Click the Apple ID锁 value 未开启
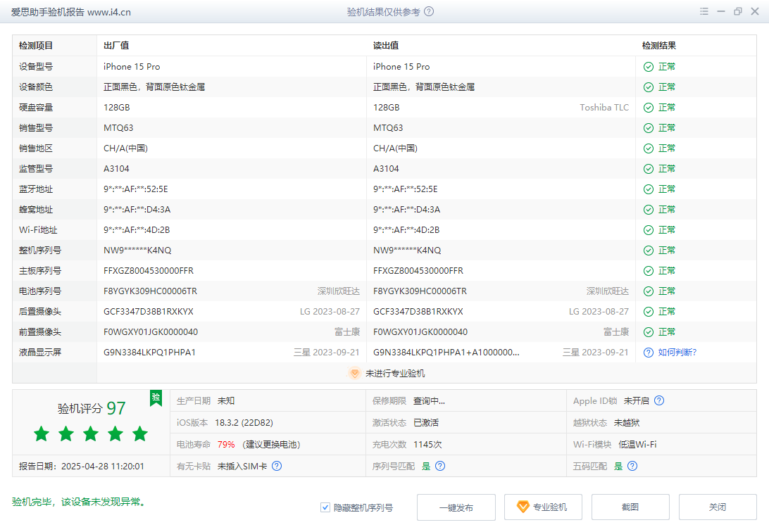 point(637,401)
